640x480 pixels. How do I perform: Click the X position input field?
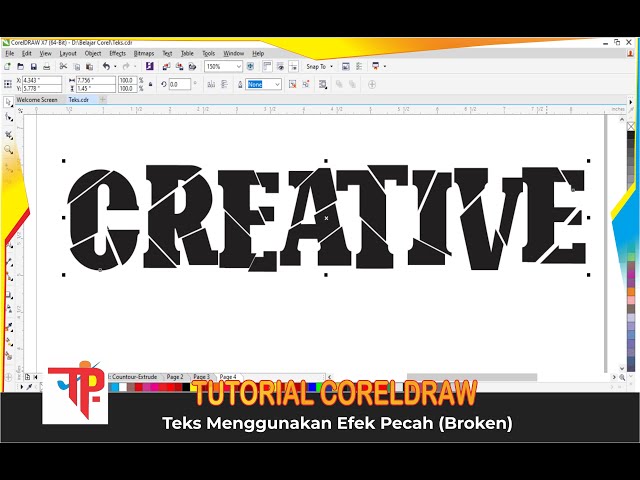[x=42, y=80]
